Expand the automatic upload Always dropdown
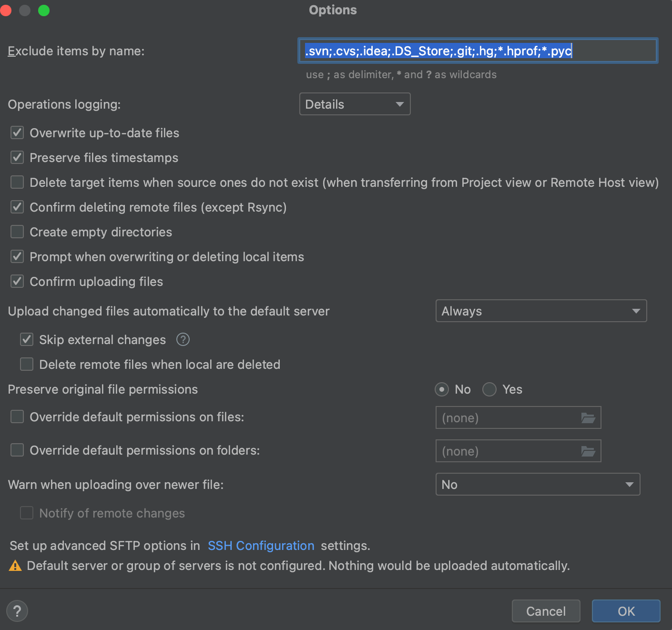This screenshot has height=630, width=672. [x=541, y=311]
